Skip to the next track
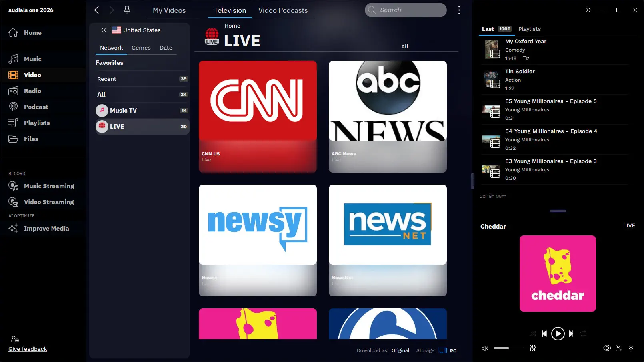This screenshot has width=644, height=362. click(571, 334)
